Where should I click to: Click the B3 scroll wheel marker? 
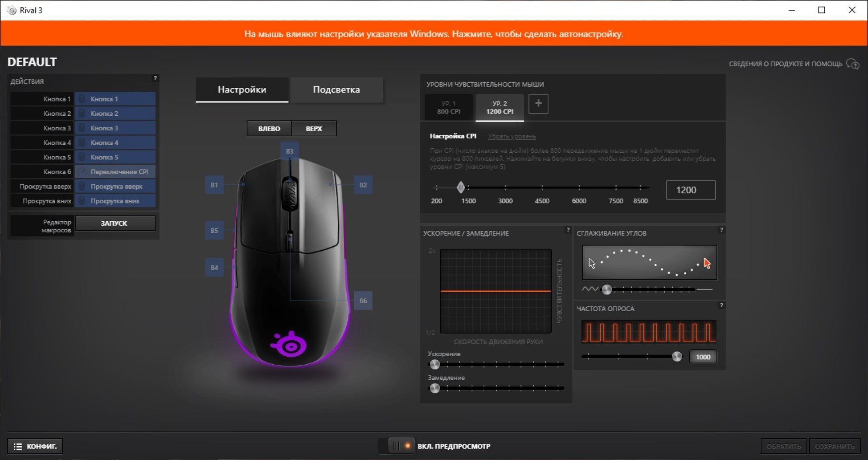click(x=289, y=151)
